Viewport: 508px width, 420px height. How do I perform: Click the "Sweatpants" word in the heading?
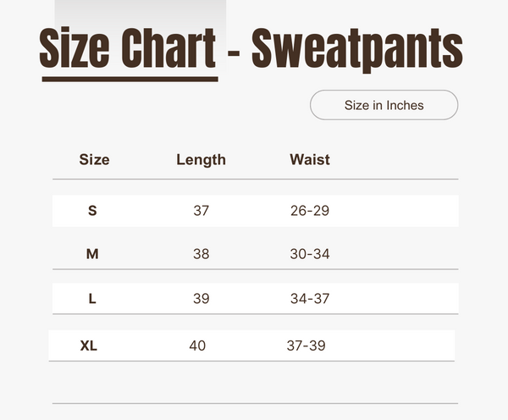pos(357,51)
